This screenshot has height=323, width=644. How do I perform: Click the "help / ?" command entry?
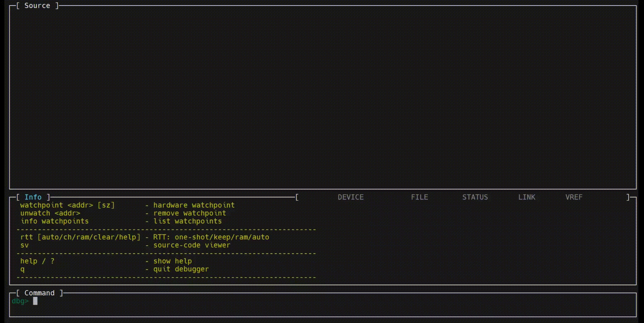click(37, 261)
